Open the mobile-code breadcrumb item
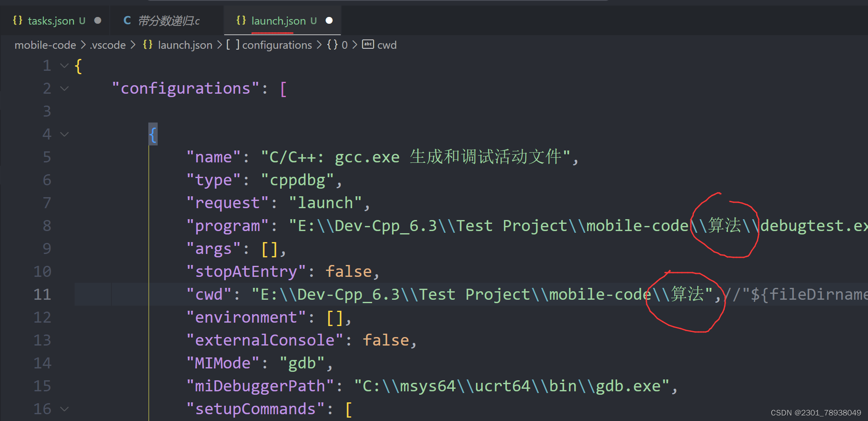The height and width of the screenshot is (421, 868). pos(45,45)
